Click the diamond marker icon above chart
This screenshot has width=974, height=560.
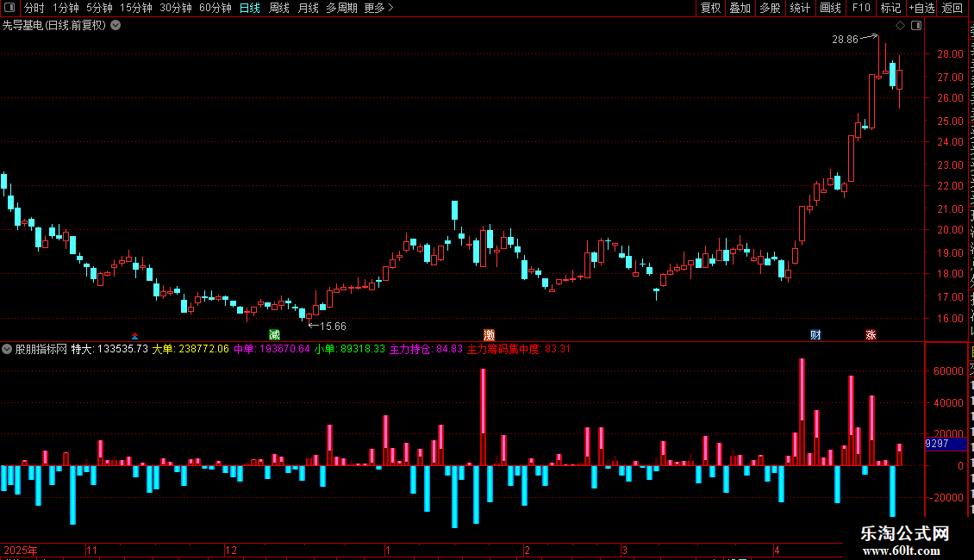pos(900,26)
